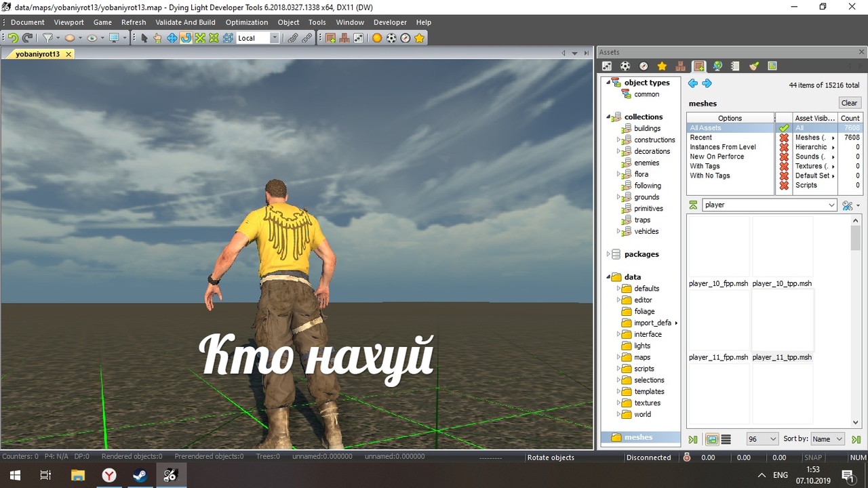Open the thumbnail size 96 dropdown
The image size is (868, 488).
762,439
